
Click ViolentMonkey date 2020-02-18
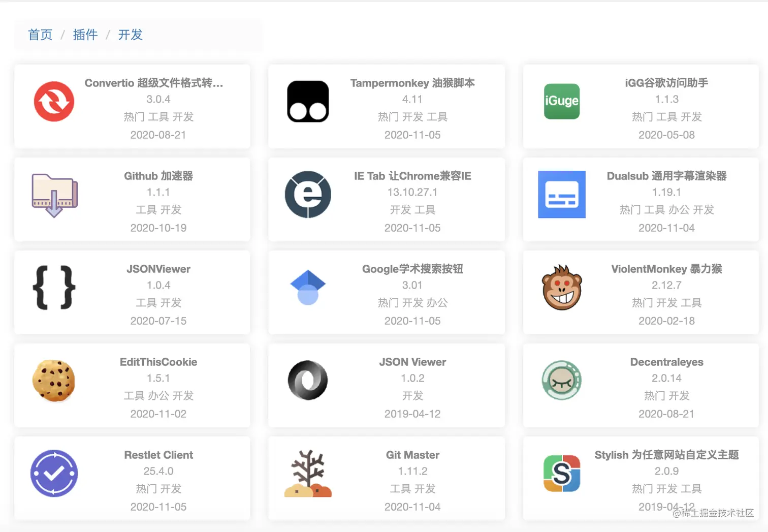666,321
